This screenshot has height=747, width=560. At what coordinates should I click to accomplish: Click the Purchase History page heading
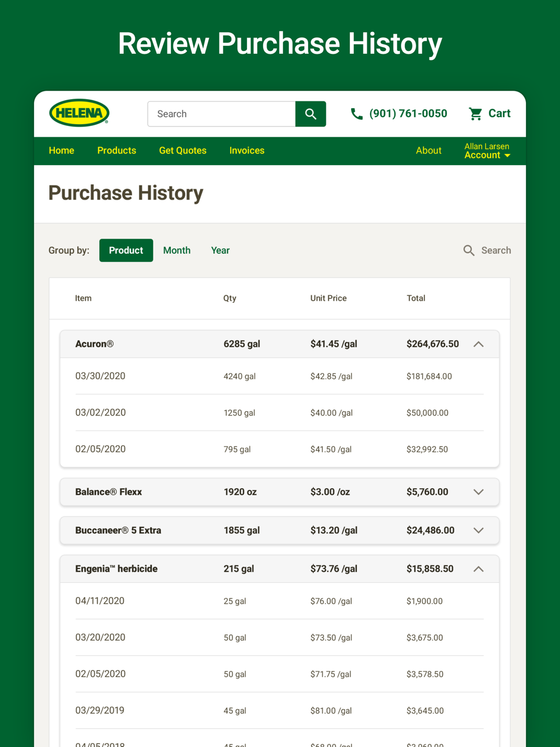(126, 193)
